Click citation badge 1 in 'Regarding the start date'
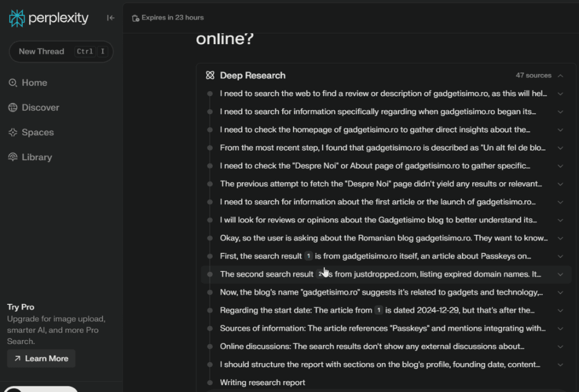Screen dimensions: 579x392 point(378,310)
